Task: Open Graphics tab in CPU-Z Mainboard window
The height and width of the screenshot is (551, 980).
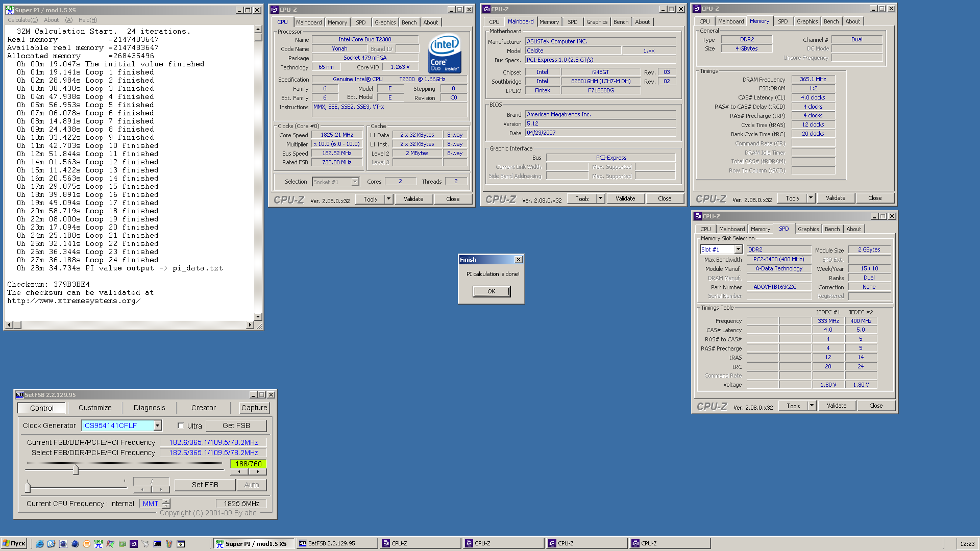Action: (x=597, y=22)
